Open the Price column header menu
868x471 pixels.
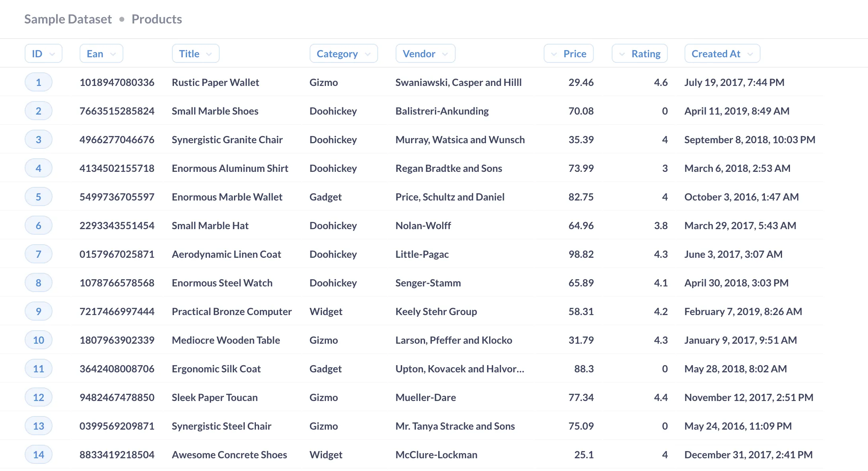tap(569, 54)
